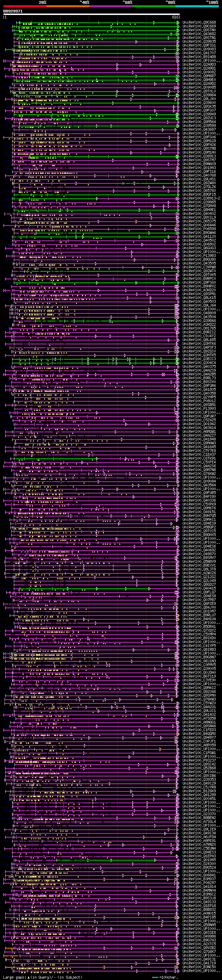The width and height of the screenshot is (222, 980).
Task: Select label UniRef100_Q39949
Action: tap(199, 114)
